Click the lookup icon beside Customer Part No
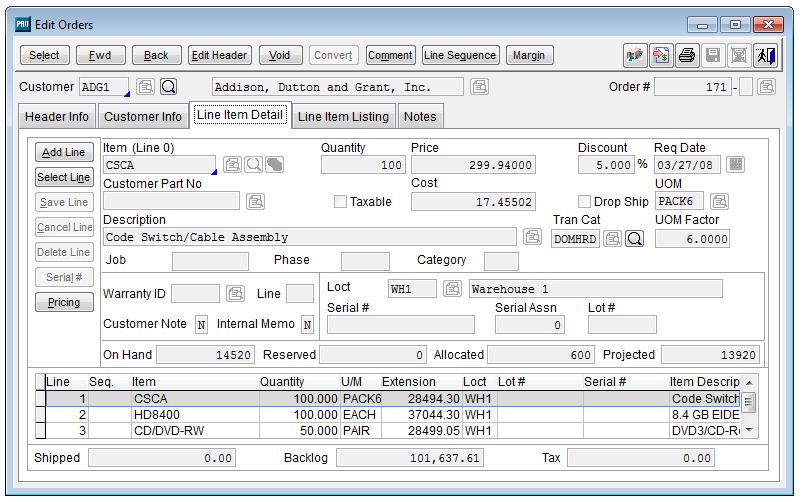This screenshot has width=802, height=502. click(x=255, y=201)
